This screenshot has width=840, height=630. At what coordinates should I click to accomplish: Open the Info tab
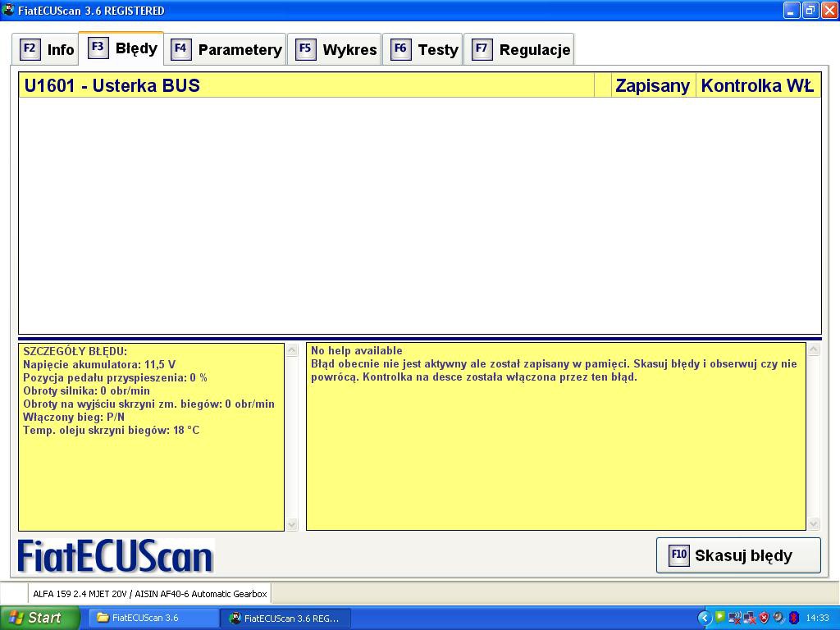coord(46,49)
